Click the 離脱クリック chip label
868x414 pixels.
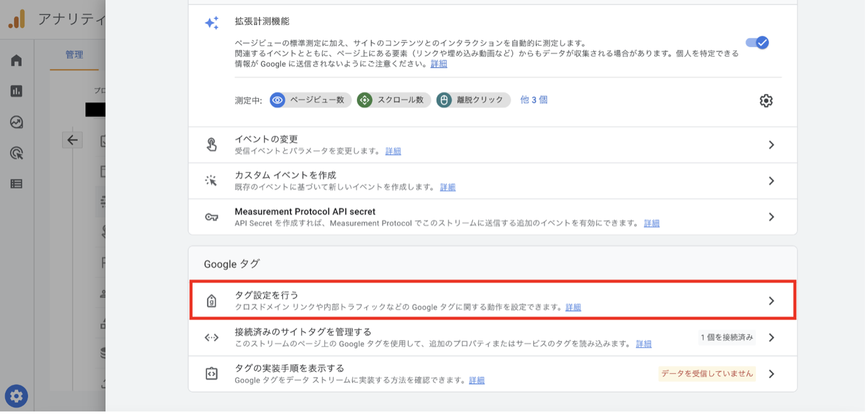(x=480, y=100)
